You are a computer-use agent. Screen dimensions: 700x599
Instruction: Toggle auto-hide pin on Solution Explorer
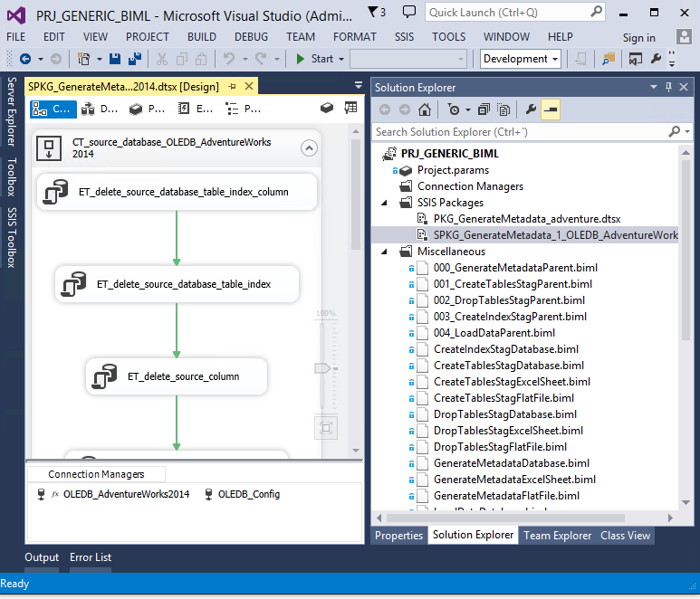(668, 88)
